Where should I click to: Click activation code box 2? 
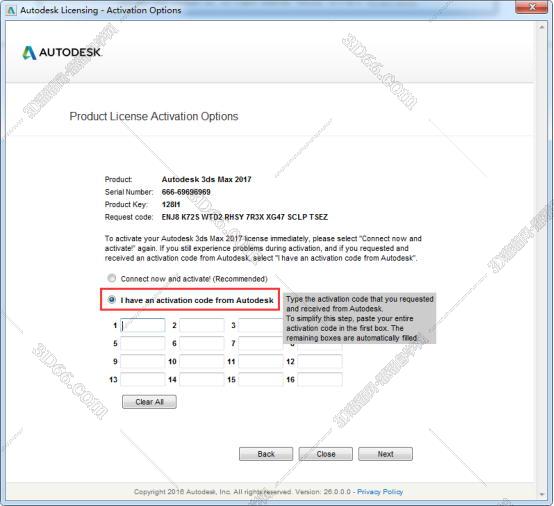pyautogui.click(x=202, y=325)
